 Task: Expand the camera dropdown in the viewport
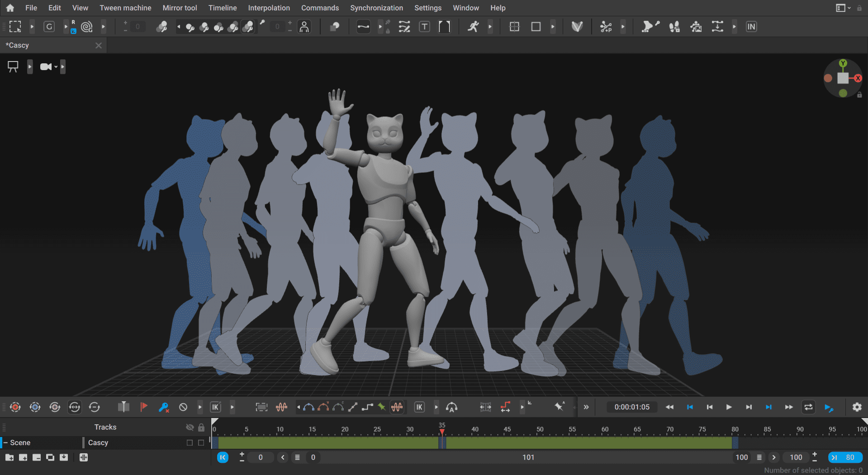click(55, 66)
